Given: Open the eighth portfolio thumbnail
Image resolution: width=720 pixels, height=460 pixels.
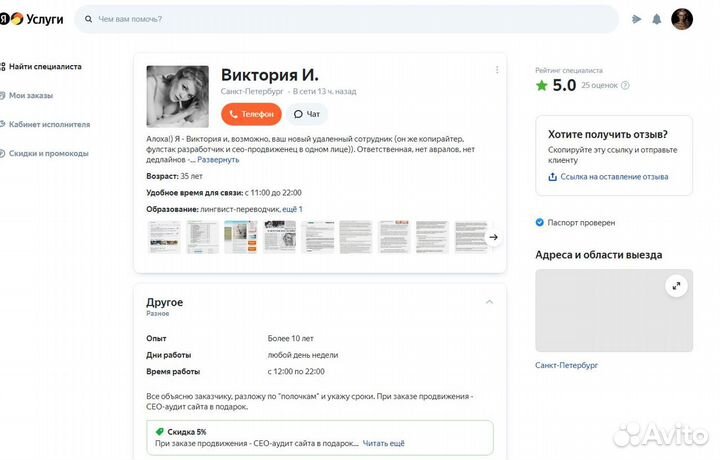Looking at the screenshot, I should tap(432, 237).
